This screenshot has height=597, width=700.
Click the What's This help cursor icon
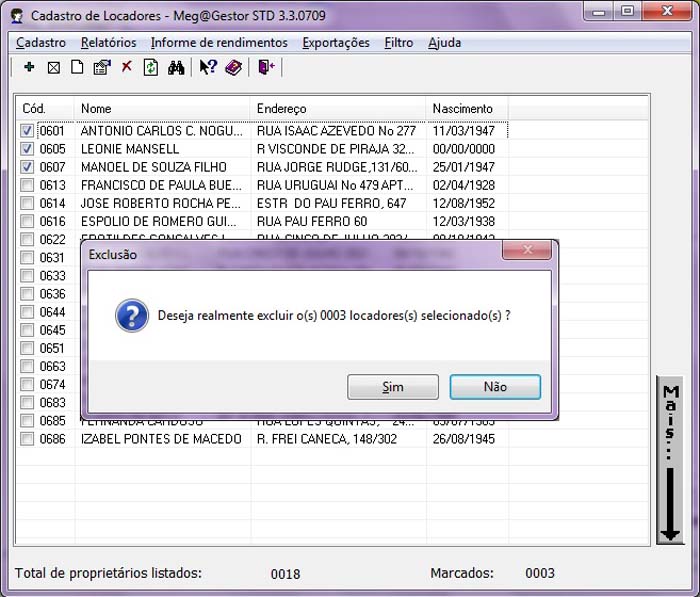point(208,67)
